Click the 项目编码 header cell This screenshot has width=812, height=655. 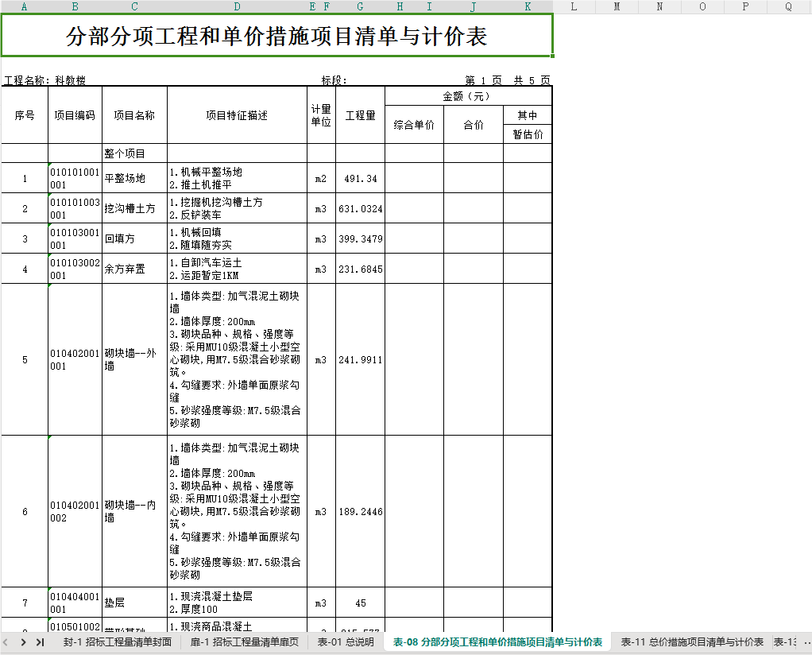75,115
